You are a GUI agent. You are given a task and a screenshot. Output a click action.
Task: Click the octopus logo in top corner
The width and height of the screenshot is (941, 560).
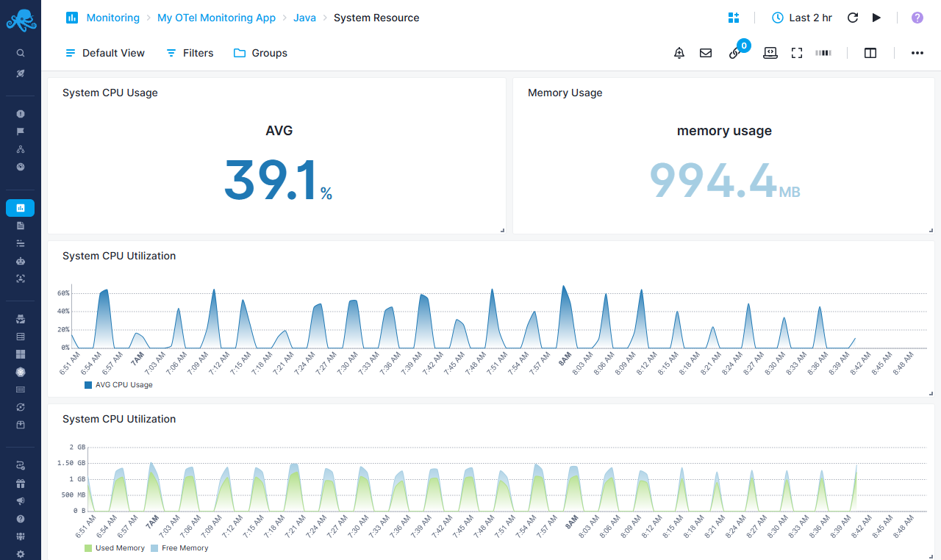point(21,20)
